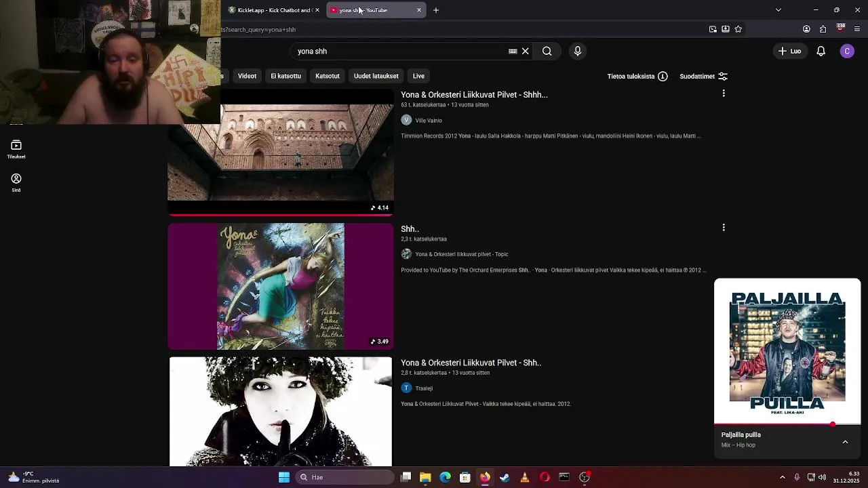Screen dimensions: 868x488
Task: Open the Ville Vainio channel link
Action: click(x=429, y=121)
